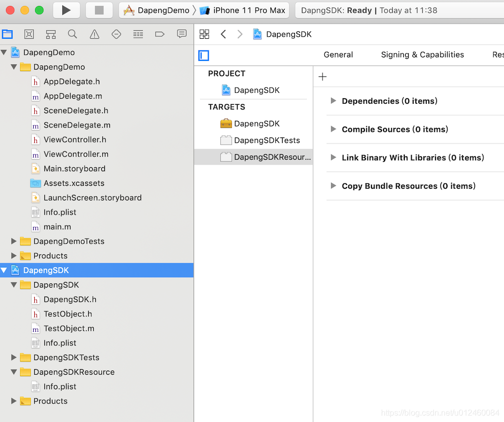Viewport: 504px width, 422px height.
Task: Collapse the DapengSDK project root
Action: tap(4, 270)
